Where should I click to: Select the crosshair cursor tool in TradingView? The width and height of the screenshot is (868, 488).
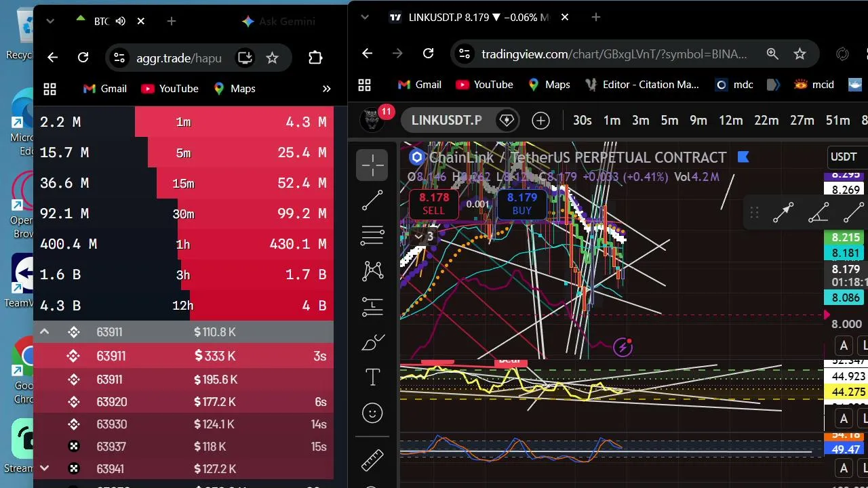[372, 165]
